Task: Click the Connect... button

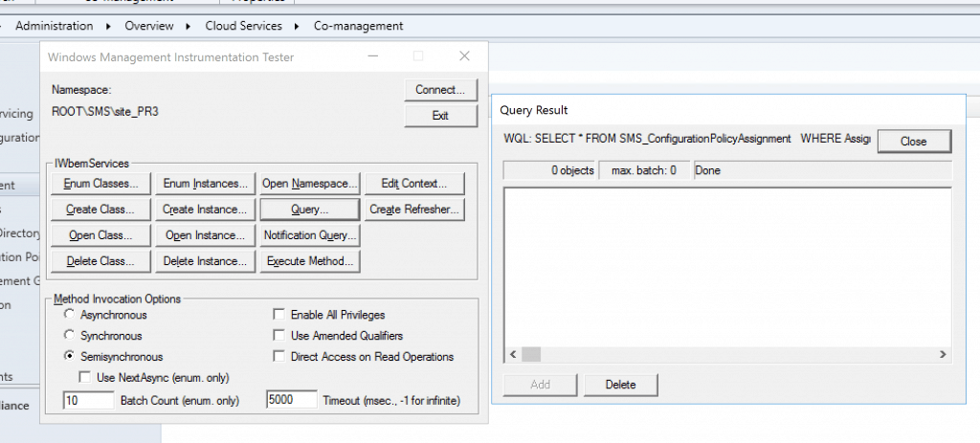Action: click(x=440, y=89)
